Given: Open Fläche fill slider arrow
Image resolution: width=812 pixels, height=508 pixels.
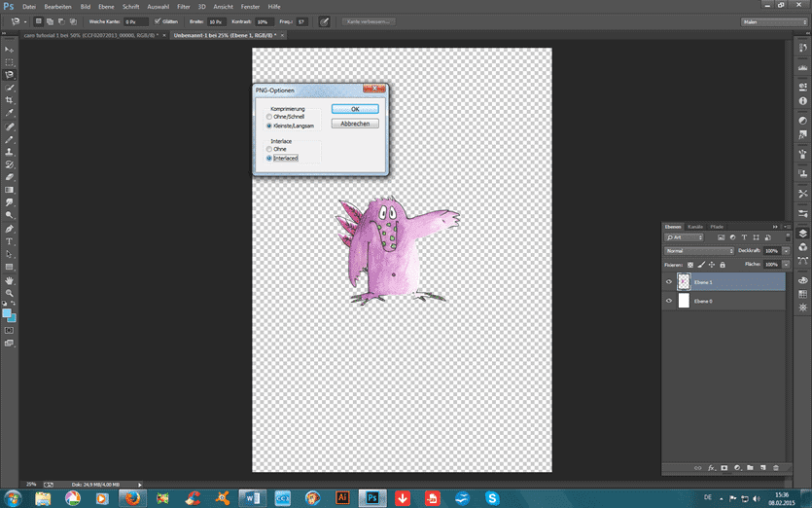Looking at the screenshot, I should pos(786,265).
